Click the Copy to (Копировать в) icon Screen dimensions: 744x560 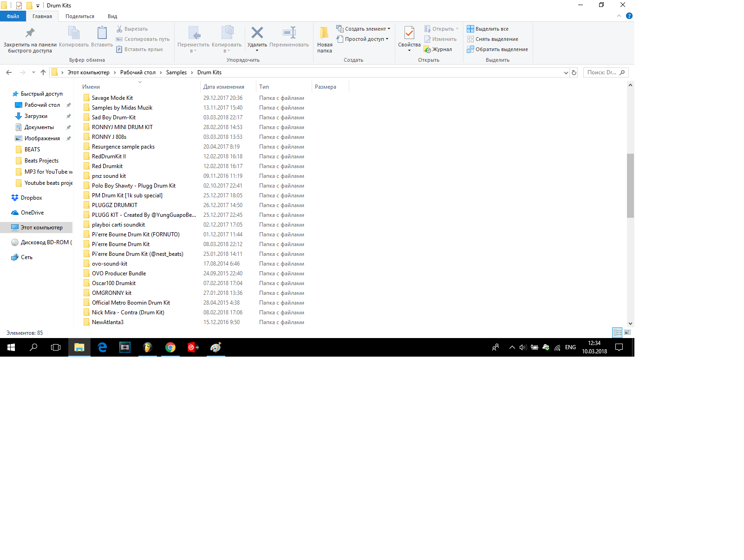pos(227,33)
